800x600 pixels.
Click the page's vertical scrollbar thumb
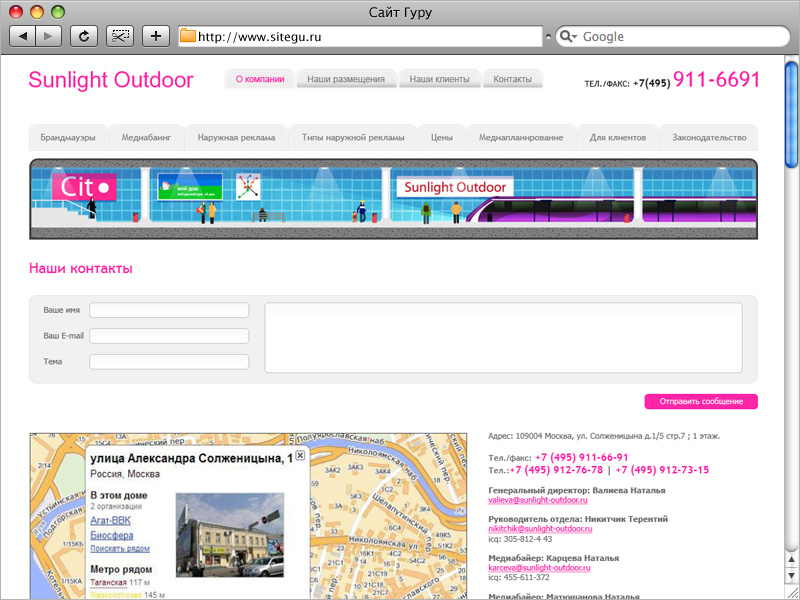coord(792,115)
